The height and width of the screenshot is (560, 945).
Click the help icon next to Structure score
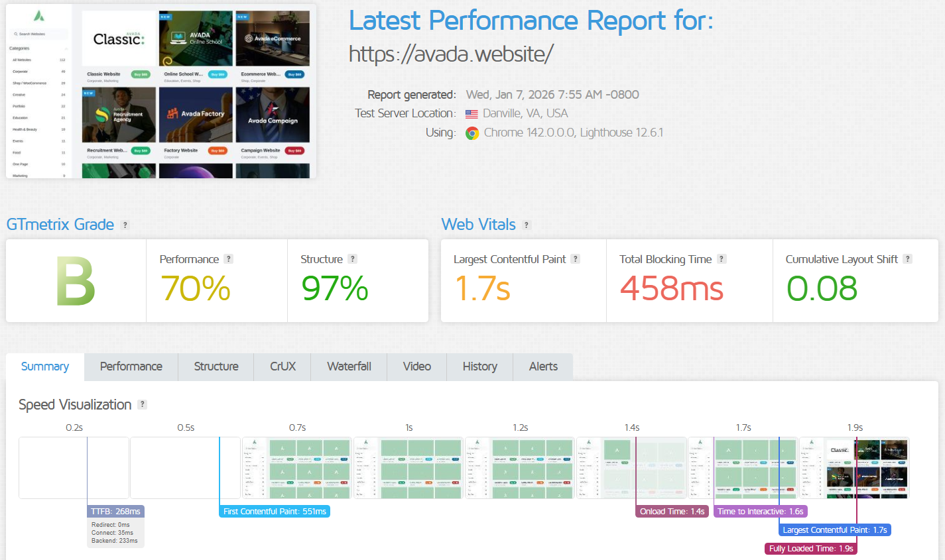click(353, 259)
